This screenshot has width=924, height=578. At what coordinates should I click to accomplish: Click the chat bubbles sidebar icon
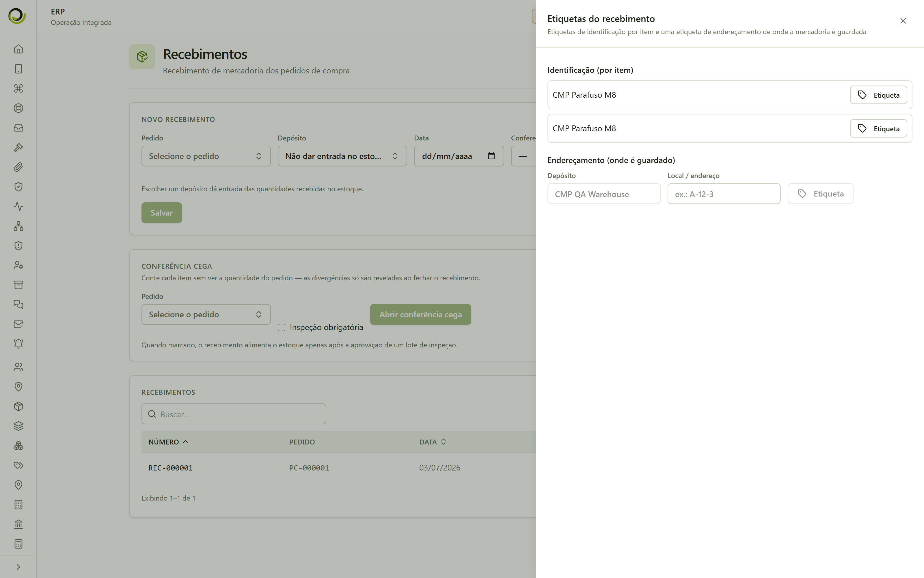[x=18, y=305]
